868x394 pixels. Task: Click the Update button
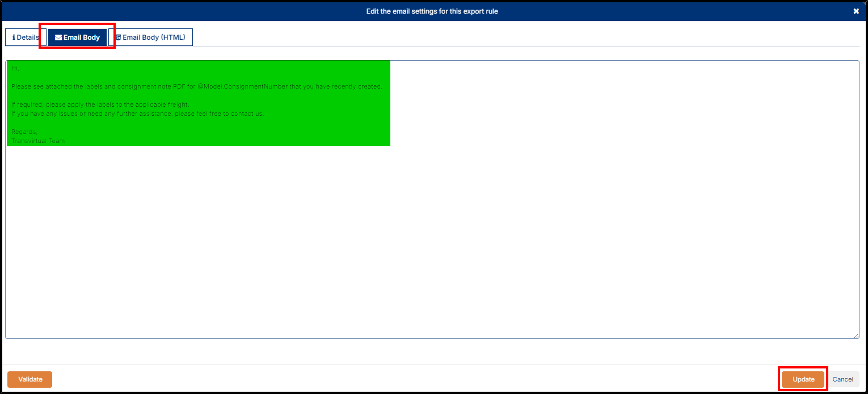(803, 379)
